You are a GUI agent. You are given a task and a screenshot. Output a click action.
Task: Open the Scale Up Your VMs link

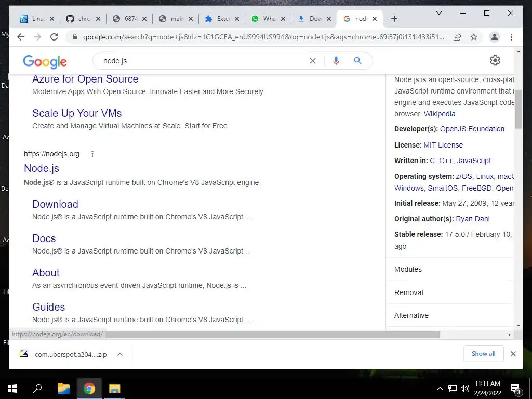point(77,113)
